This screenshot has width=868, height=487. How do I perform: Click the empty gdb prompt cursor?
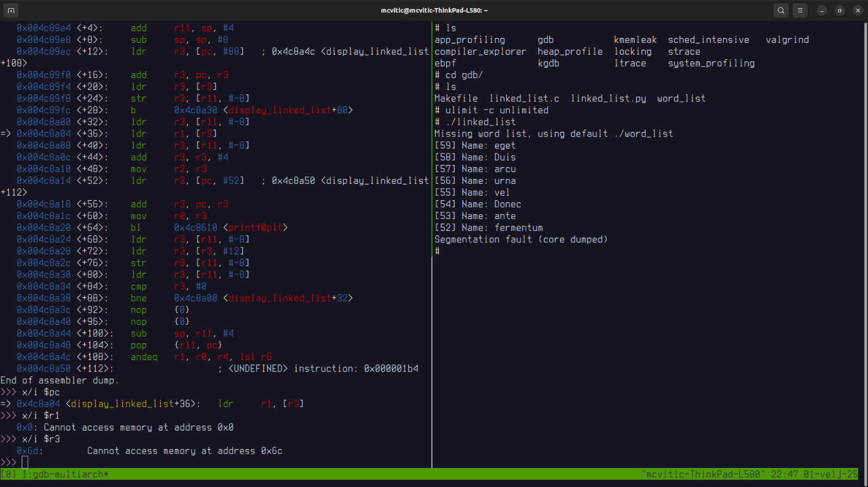click(x=25, y=463)
